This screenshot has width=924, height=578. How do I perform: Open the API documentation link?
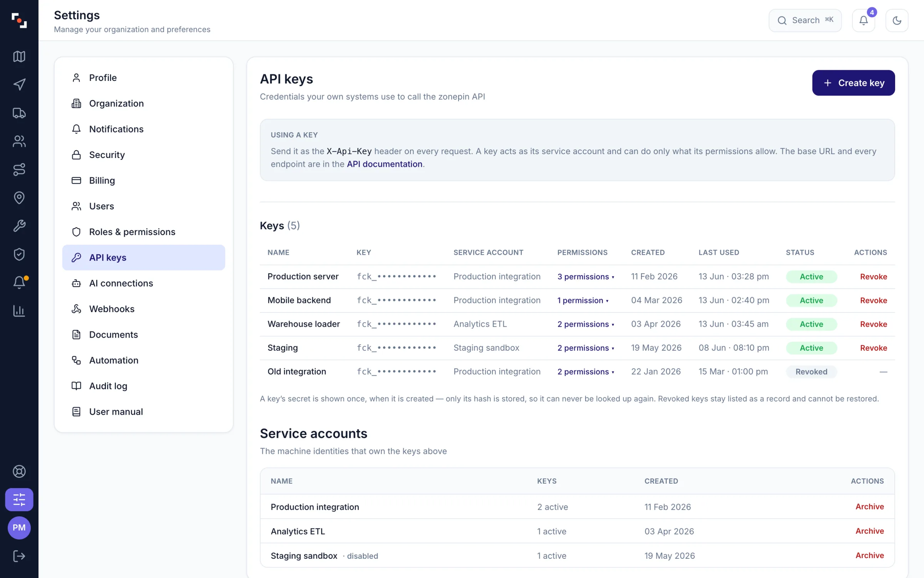pyautogui.click(x=384, y=164)
